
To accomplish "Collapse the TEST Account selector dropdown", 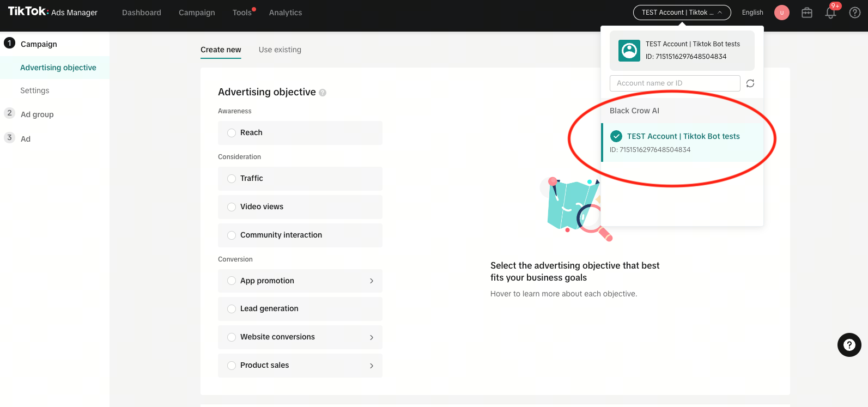I will tap(682, 13).
